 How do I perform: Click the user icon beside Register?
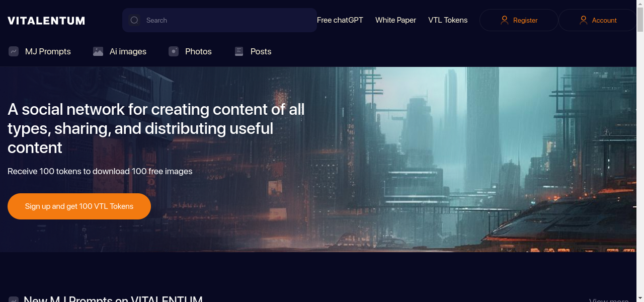coord(504,20)
